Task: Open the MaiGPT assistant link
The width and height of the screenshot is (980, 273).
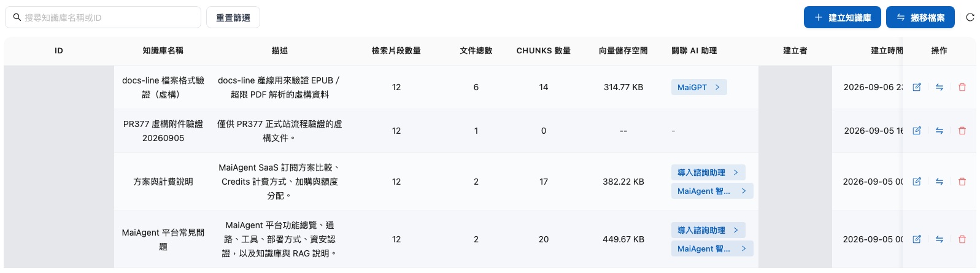Action: pos(699,87)
